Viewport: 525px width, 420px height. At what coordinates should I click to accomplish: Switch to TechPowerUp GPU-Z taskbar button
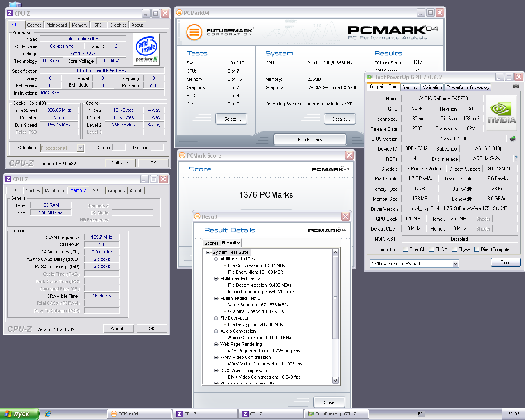click(x=336, y=414)
